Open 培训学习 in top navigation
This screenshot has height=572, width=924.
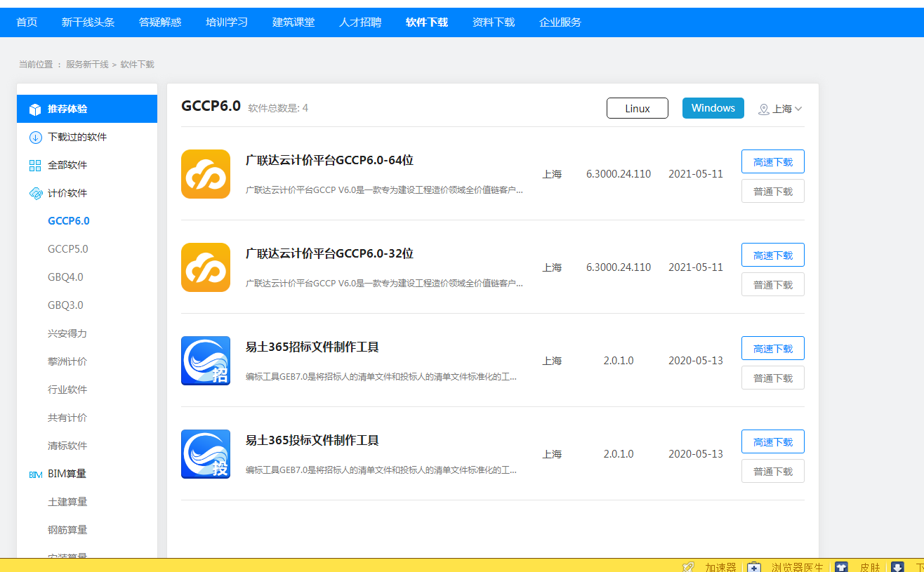pyautogui.click(x=227, y=22)
